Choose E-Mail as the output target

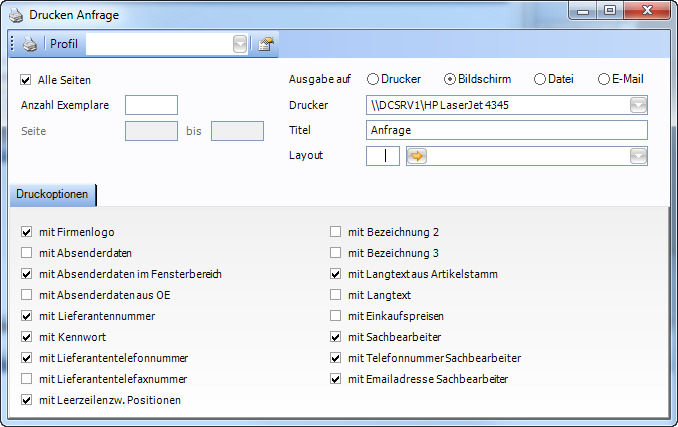604,79
